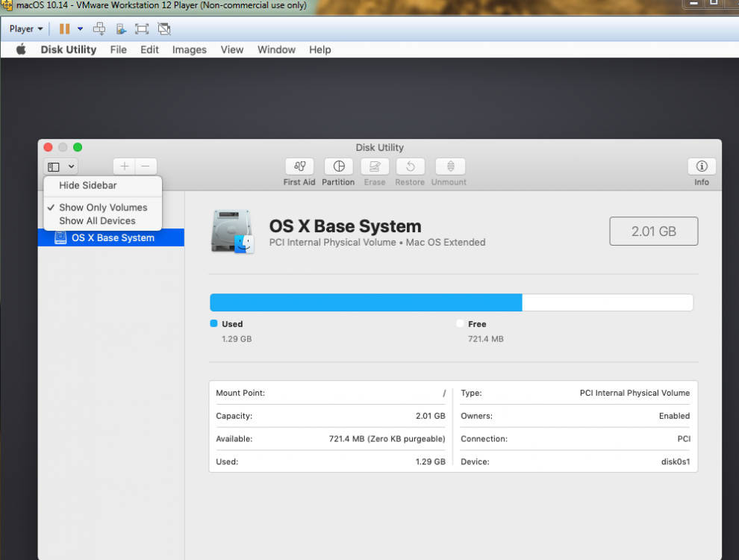
Task: Open the Help menu
Action: 320,49
